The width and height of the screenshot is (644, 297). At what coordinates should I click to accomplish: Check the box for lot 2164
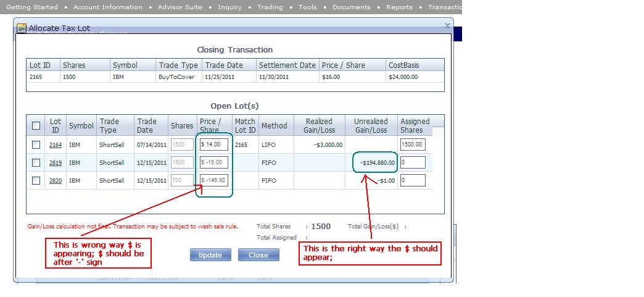click(x=36, y=145)
